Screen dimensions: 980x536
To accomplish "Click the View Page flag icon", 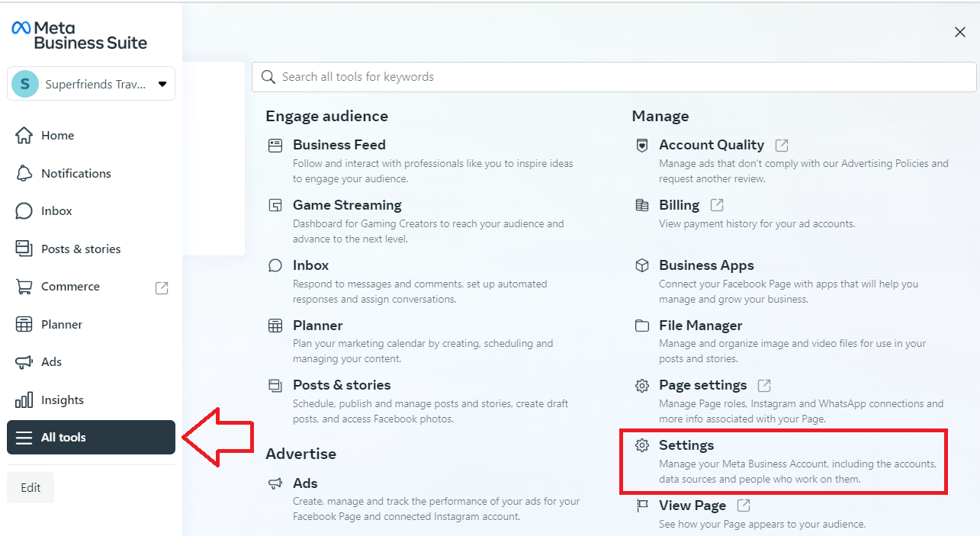I will tap(642, 506).
